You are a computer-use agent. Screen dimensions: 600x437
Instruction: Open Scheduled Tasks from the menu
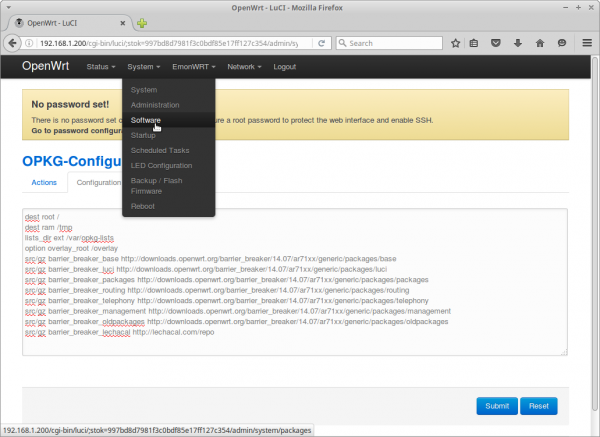[x=168, y=150]
